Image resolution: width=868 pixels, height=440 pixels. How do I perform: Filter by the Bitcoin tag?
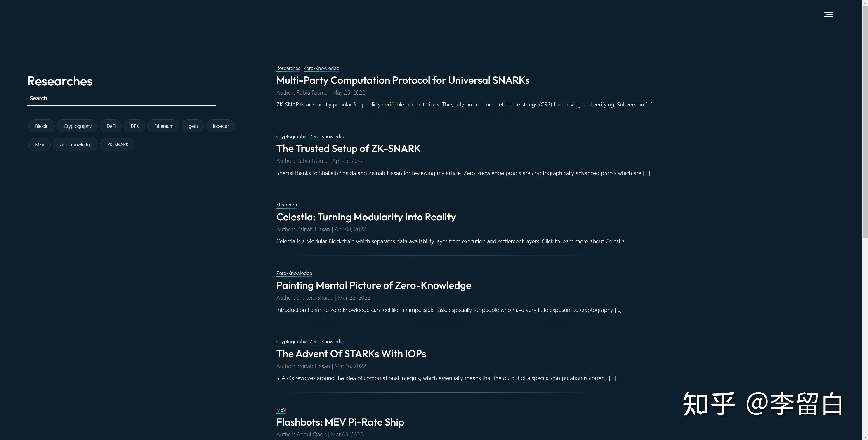point(42,126)
